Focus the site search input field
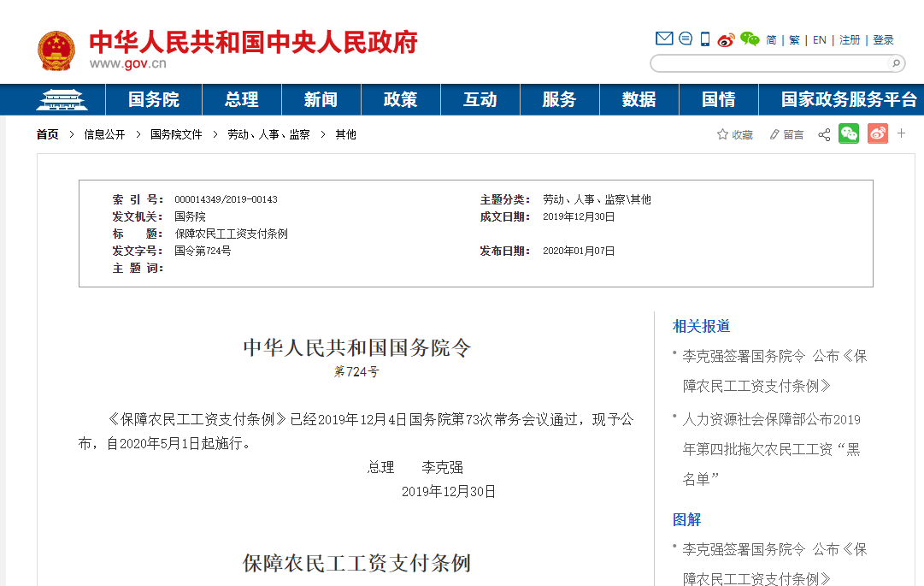The height and width of the screenshot is (586, 924). (x=769, y=63)
